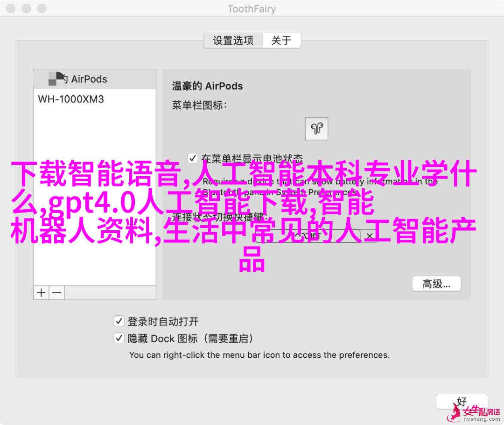Select the AirPods row in device list
This screenshot has width=504, height=425.
coord(94,79)
